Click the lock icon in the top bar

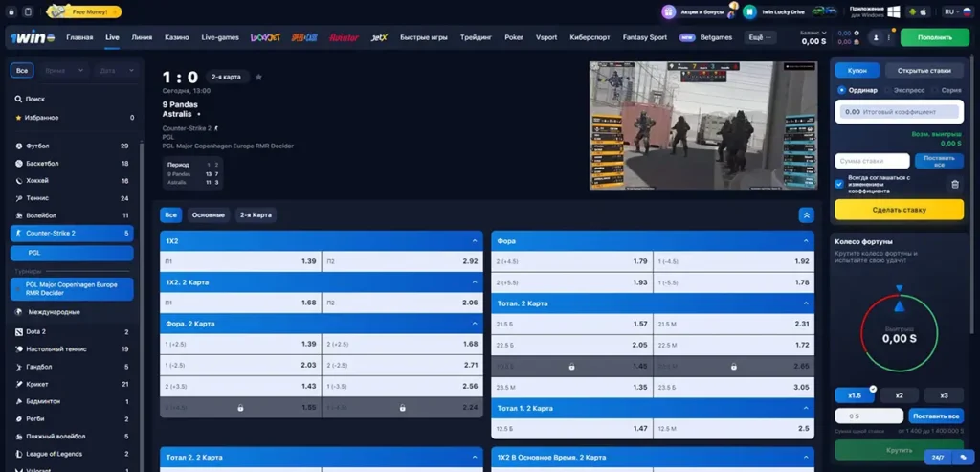pyautogui.click(x=12, y=11)
